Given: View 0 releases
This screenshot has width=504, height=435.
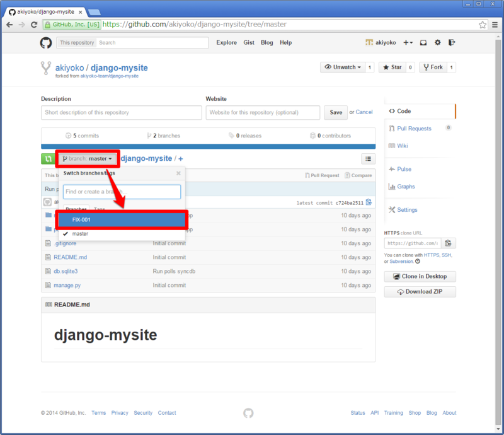Looking at the screenshot, I should pyautogui.click(x=245, y=136).
